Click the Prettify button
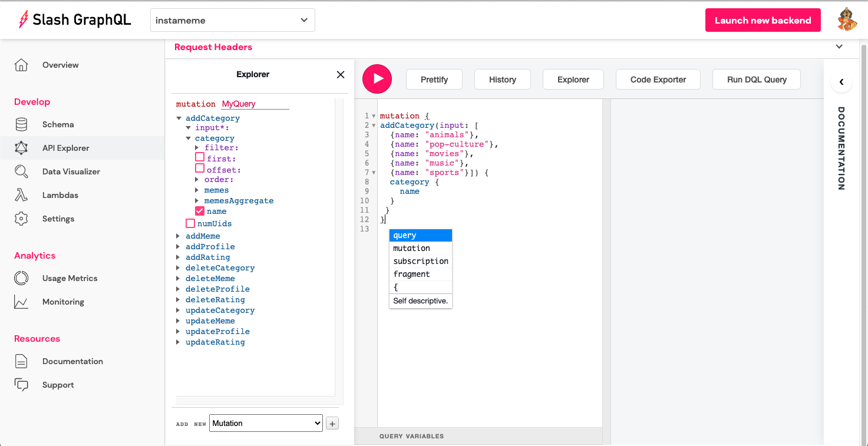Image resolution: width=868 pixels, height=446 pixels. (434, 80)
